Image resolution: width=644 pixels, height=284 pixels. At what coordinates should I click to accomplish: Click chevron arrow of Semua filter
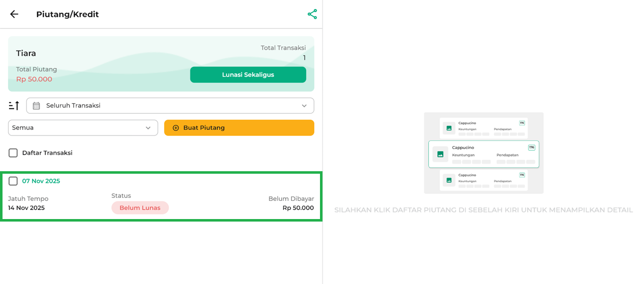pos(148,128)
